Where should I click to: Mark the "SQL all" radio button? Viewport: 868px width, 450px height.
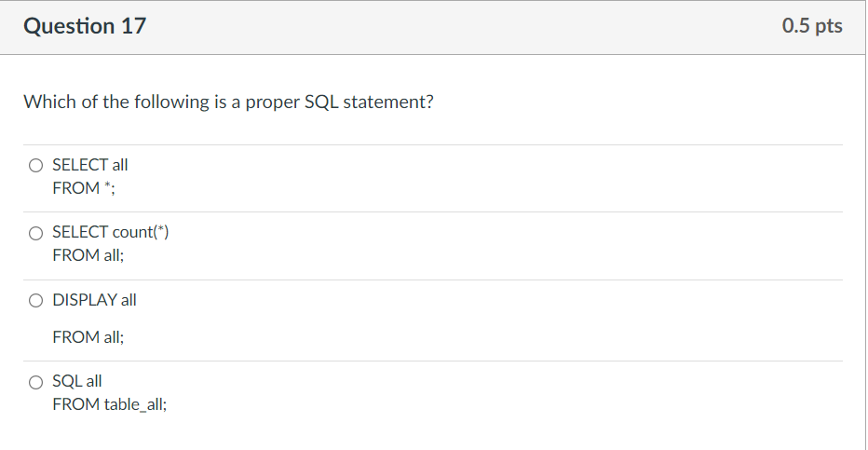point(35,381)
